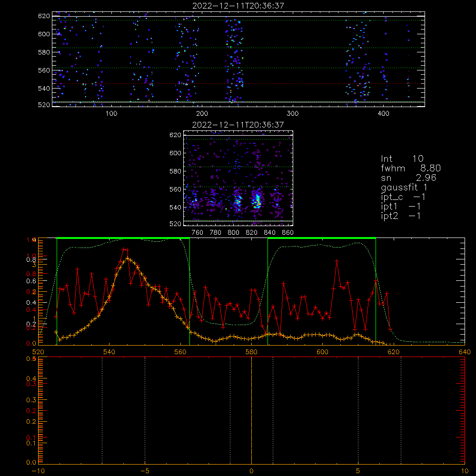The image size is (476, 476).
Task: Click y-axis label 560 on middle image
Action: 176,189
